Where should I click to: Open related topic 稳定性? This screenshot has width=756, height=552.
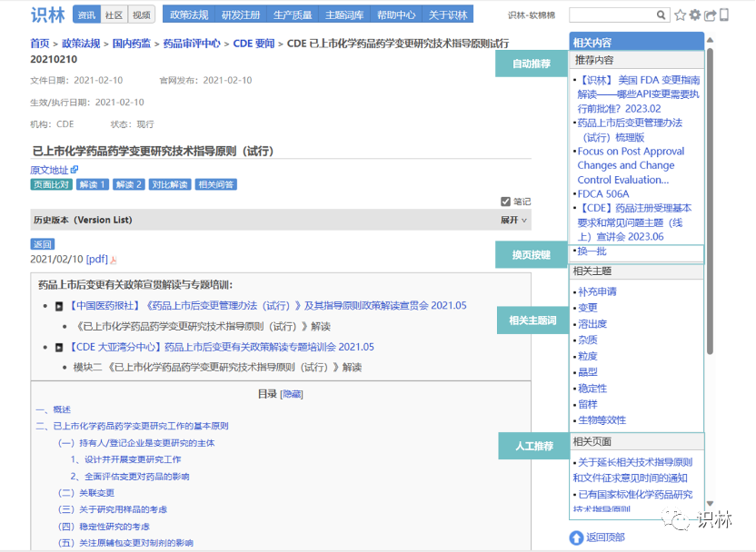pos(592,389)
